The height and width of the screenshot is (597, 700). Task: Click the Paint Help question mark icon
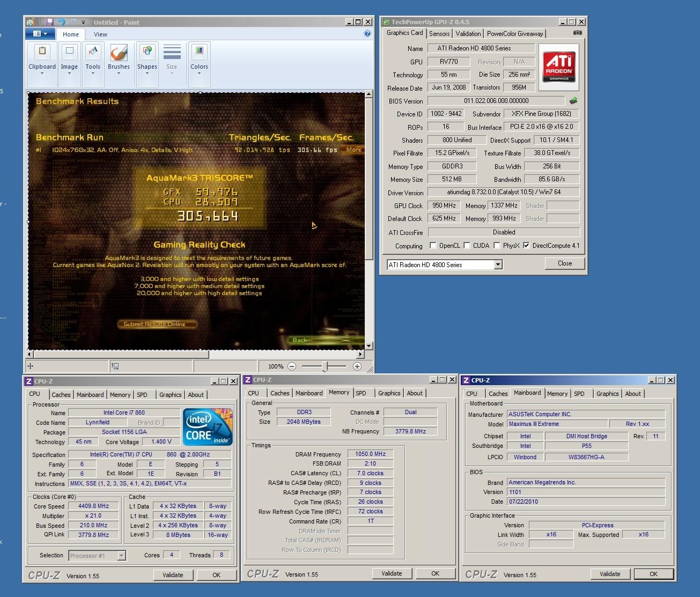coord(367,34)
